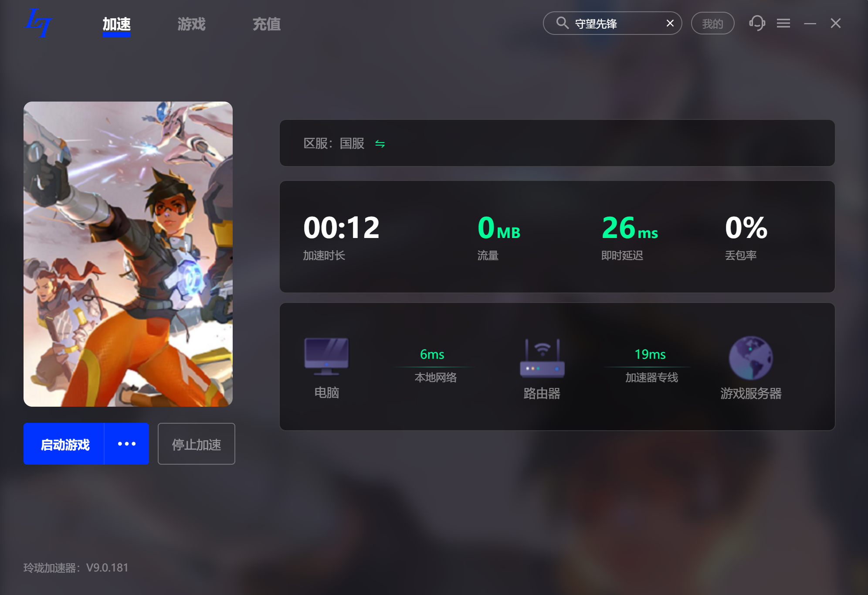Click the 流量 label
868x595 pixels.
point(488,255)
